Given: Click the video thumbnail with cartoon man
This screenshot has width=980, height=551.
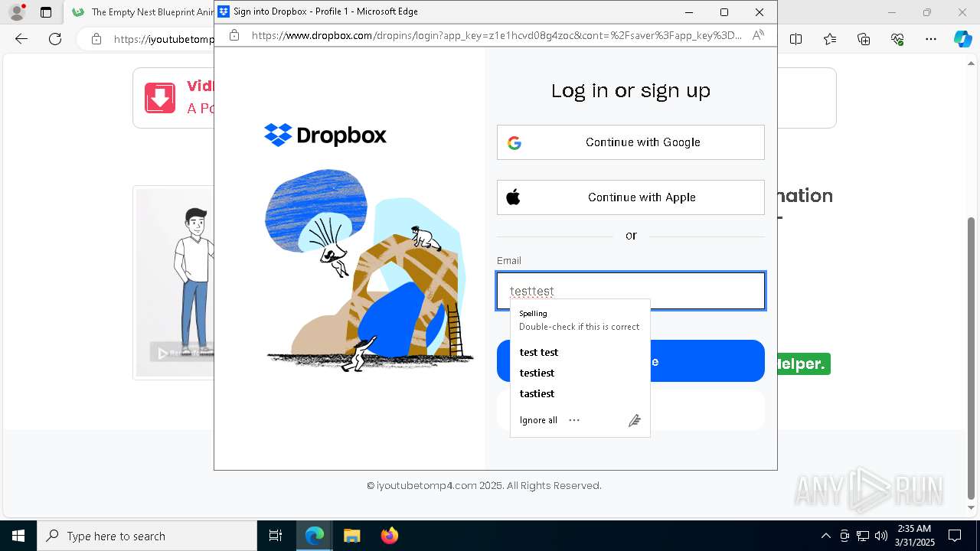Looking at the screenshot, I should 175,282.
